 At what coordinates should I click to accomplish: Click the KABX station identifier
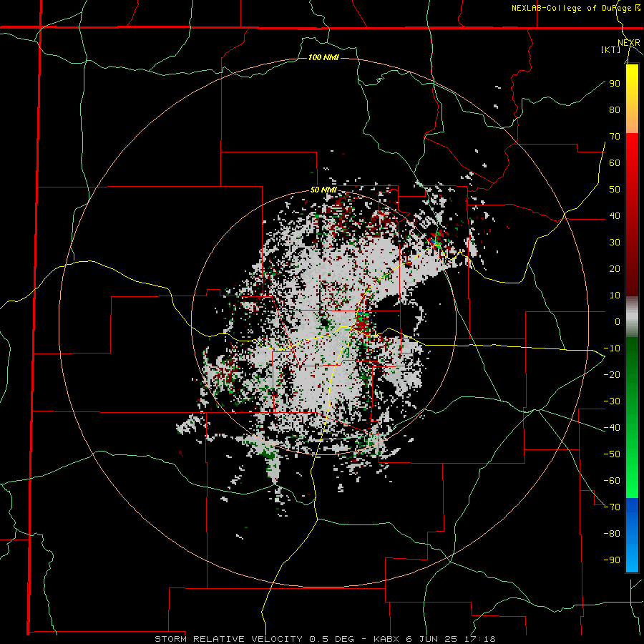[387, 639]
